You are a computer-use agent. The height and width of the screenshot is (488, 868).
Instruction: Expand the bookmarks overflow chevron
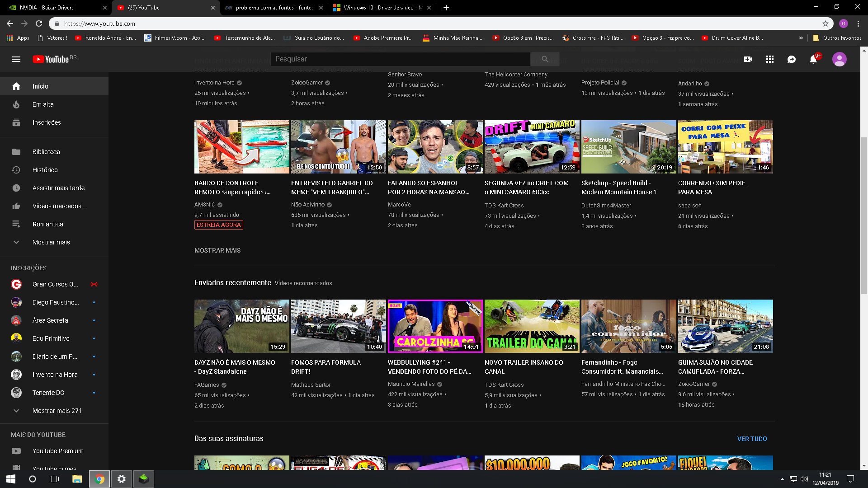pos(801,38)
